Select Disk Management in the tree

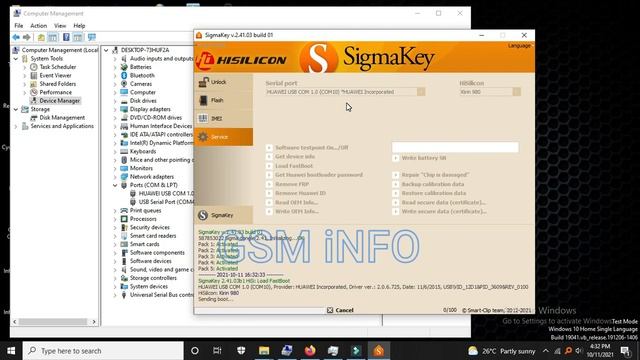[x=62, y=118]
